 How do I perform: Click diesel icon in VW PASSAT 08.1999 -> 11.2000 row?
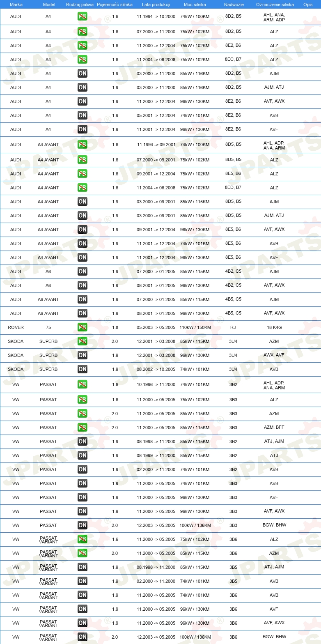(x=83, y=455)
